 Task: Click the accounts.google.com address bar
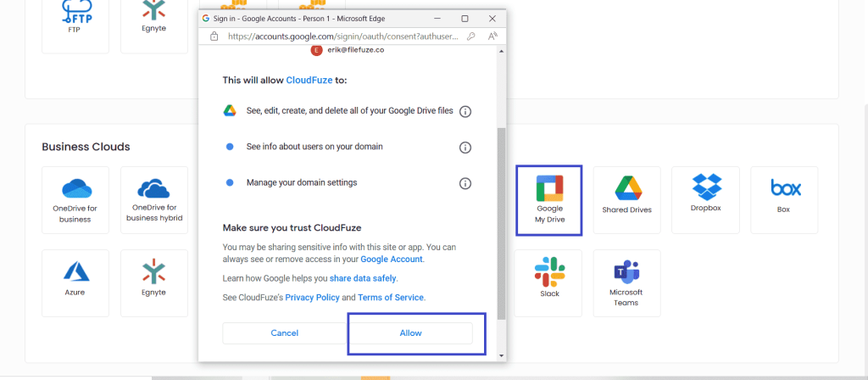point(343,36)
